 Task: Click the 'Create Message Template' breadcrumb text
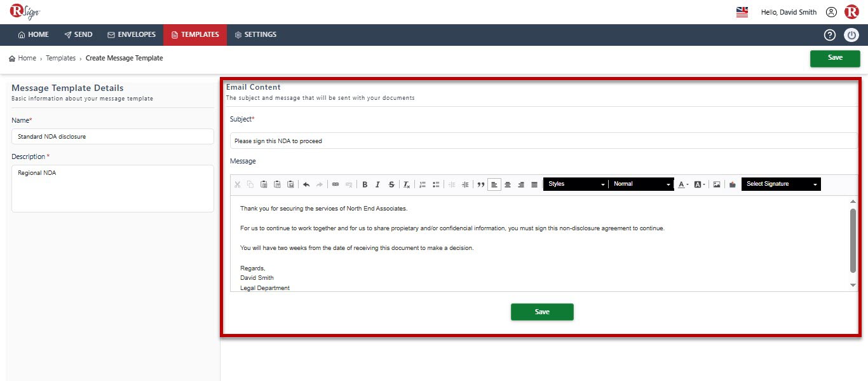point(125,58)
